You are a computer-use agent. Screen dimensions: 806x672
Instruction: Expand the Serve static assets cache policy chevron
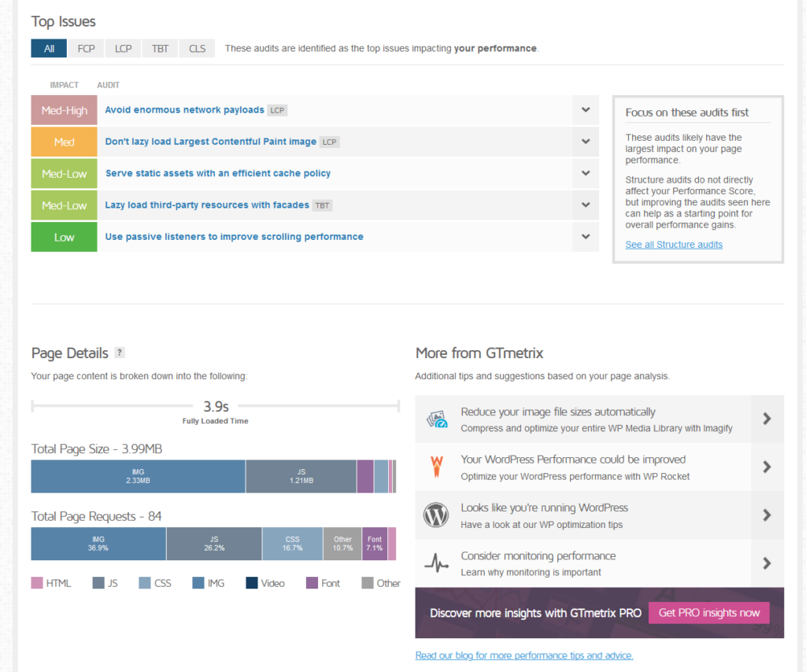pyautogui.click(x=586, y=173)
